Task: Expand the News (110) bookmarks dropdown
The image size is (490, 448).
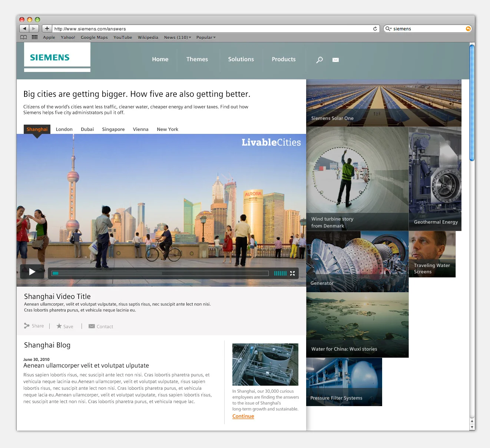Action: pos(178,37)
